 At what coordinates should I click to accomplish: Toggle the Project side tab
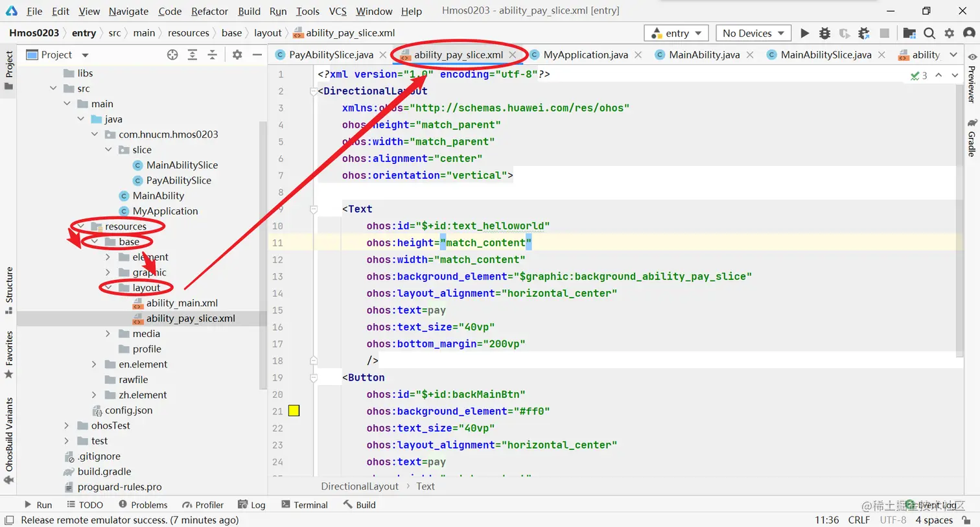(x=8, y=70)
